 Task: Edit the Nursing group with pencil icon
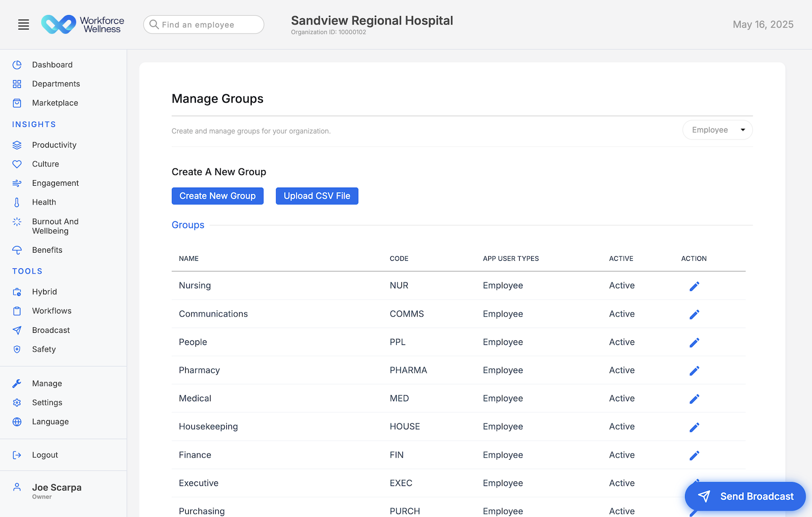[694, 286]
